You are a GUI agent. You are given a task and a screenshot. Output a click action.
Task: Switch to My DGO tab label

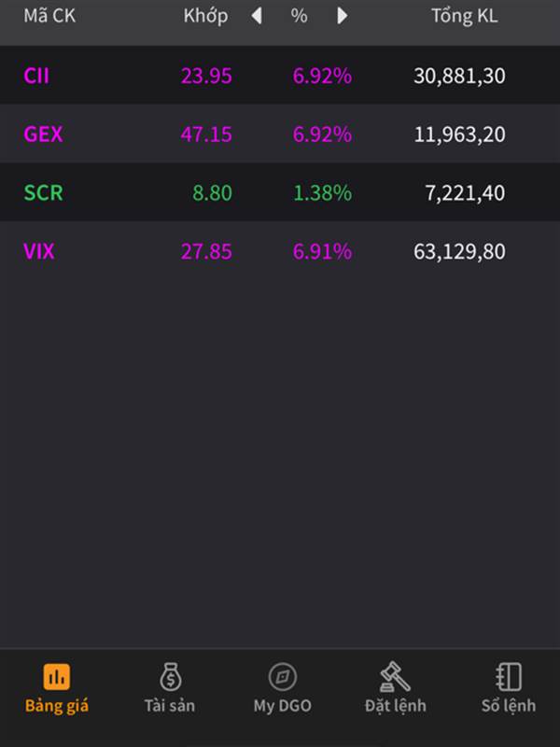pos(282,706)
